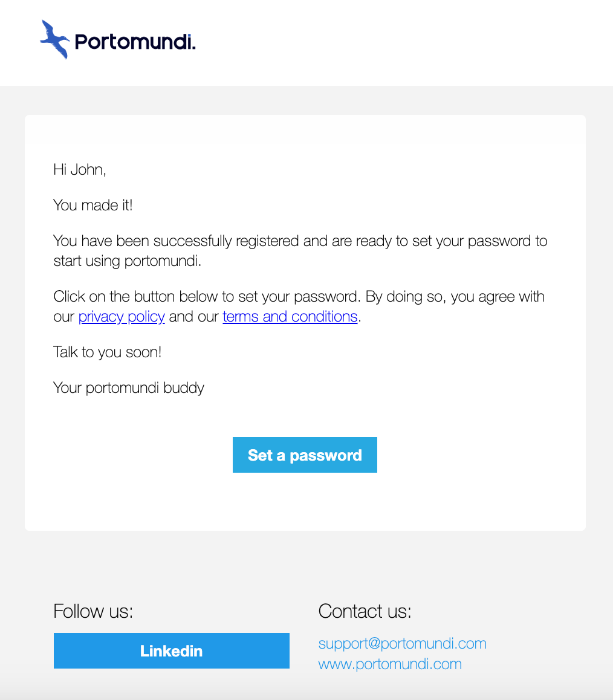Open the privacy policy link
Viewport: 613px width, 700px height.
(x=122, y=317)
